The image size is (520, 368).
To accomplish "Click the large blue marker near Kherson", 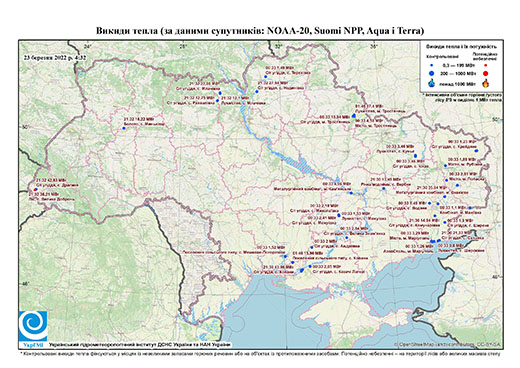I will [x=302, y=270].
